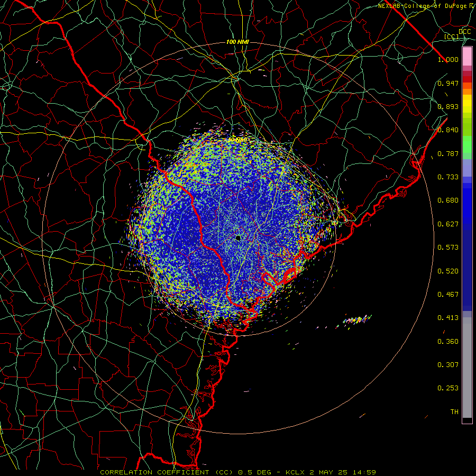Click the 0.893 scale value

448,106
